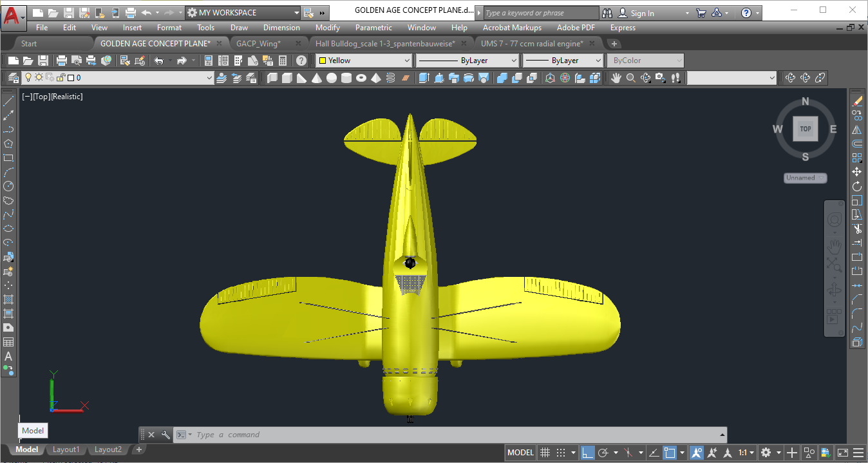Select the Helix tool
The height and width of the screenshot is (463, 868).
coord(390,78)
